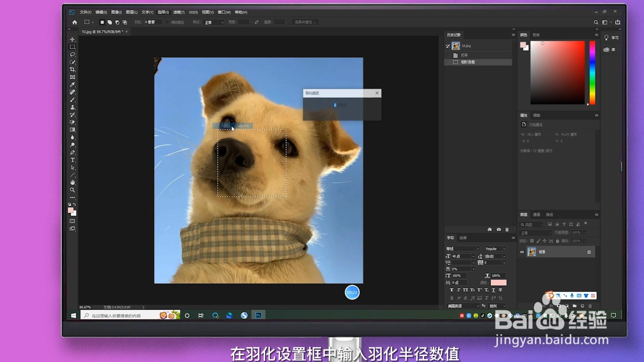Select the Eyedropper tool

tap(72, 85)
